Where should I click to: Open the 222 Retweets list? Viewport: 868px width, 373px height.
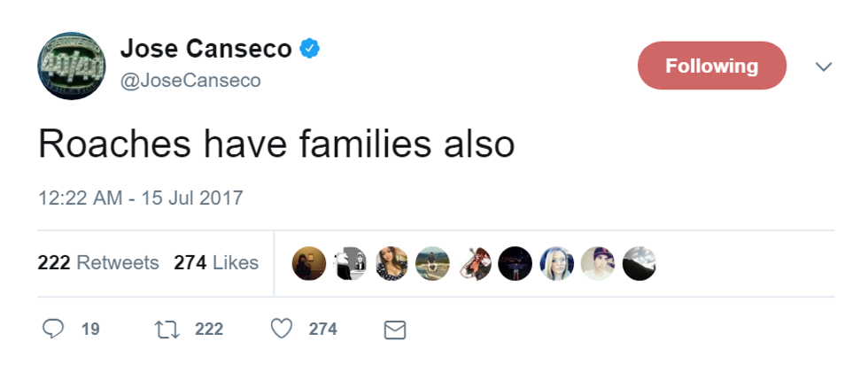pos(98,263)
